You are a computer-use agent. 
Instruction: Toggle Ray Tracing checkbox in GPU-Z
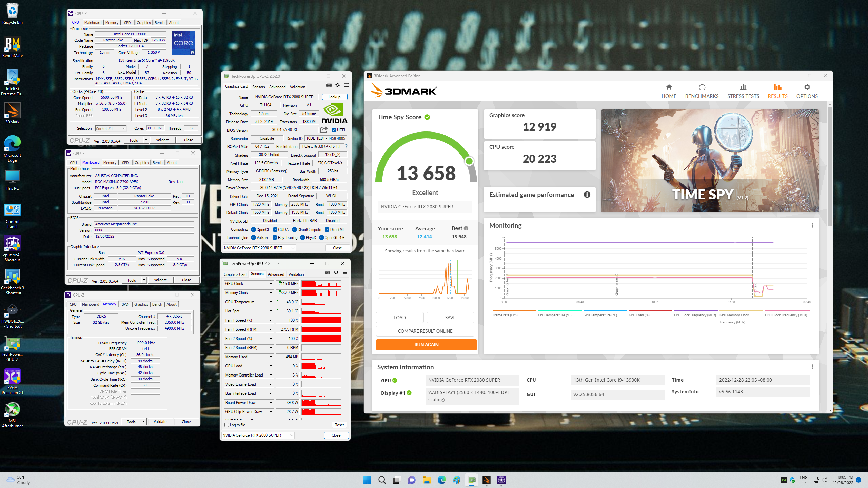(x=275, y=238)
